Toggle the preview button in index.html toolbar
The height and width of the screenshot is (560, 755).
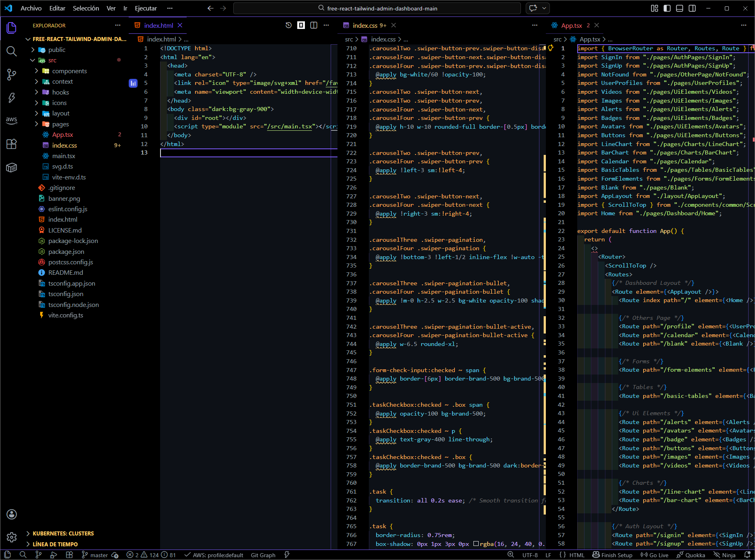pyautogui.click(x=301, y=25)
